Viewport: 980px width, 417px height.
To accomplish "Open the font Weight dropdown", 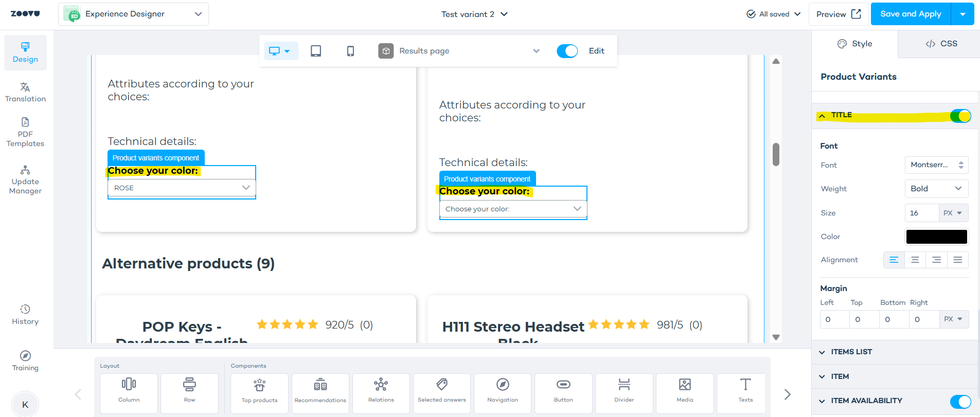I will click(x=936, y=189).
